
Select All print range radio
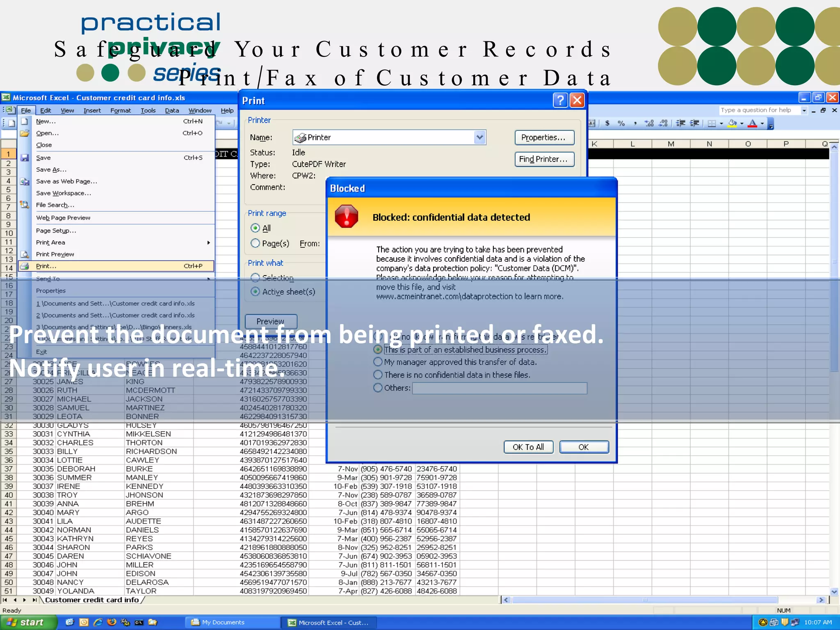point(255,228)
